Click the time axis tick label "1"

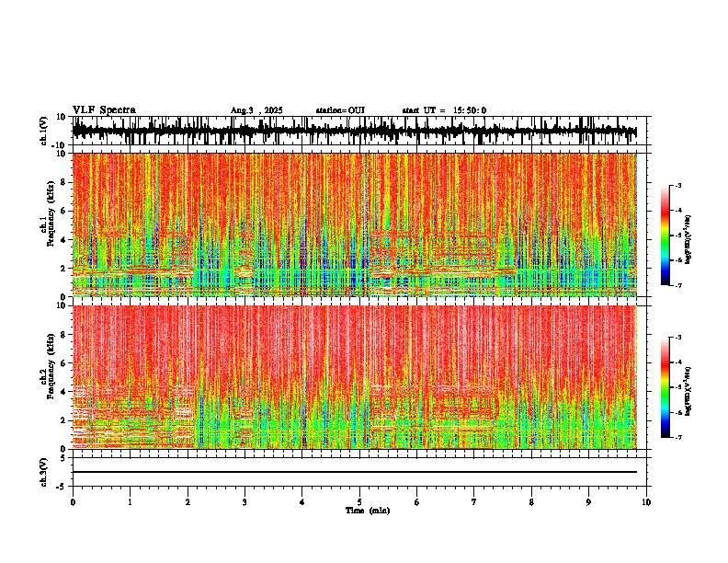[130, 502]
